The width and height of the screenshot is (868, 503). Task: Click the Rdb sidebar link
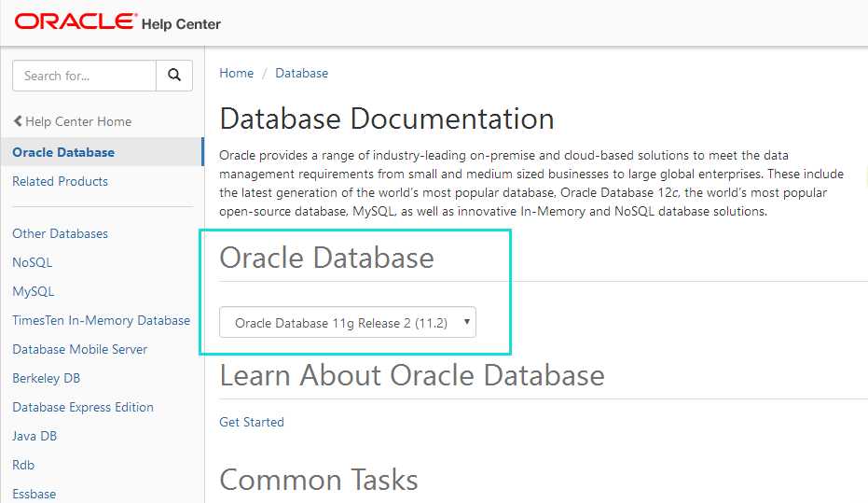[x=23, y=465]
